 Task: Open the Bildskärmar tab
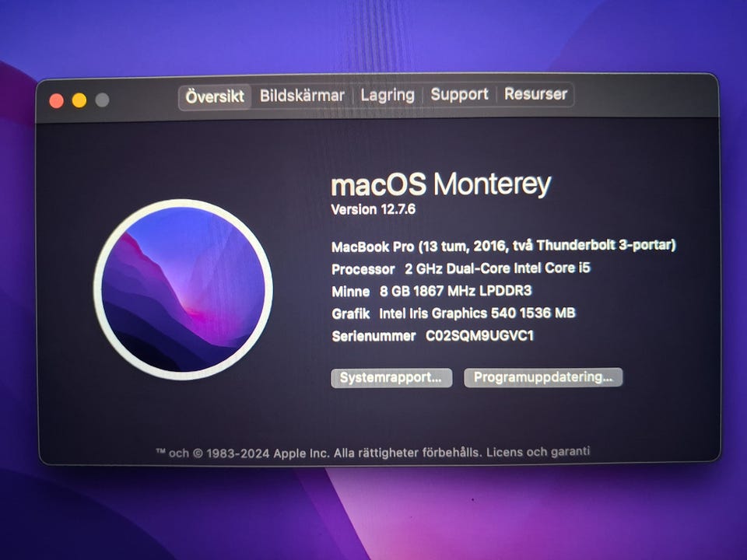[x=302, y=96]
